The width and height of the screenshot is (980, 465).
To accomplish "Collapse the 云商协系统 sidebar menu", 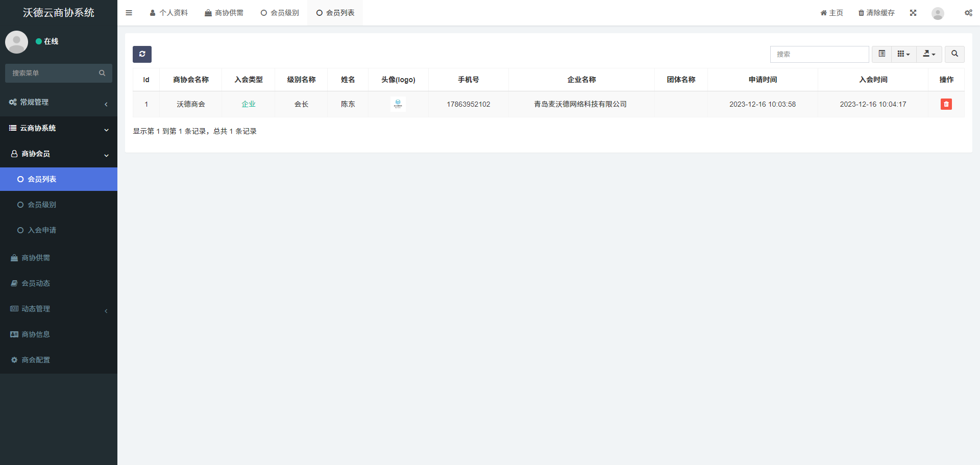I will [59, 128].
